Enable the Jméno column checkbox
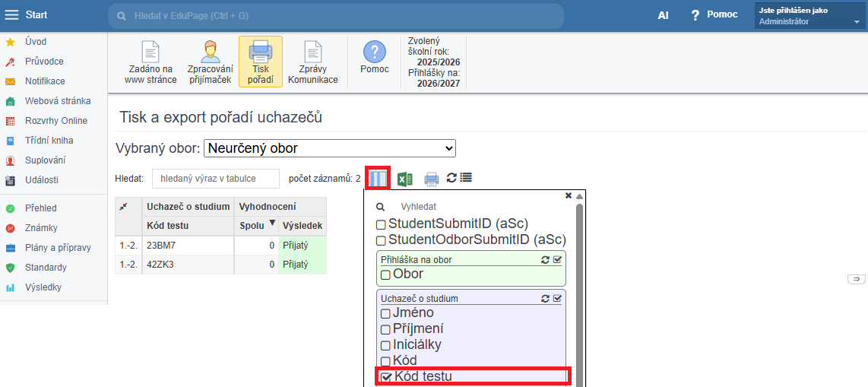868x387 pixels. click(386, 313)
